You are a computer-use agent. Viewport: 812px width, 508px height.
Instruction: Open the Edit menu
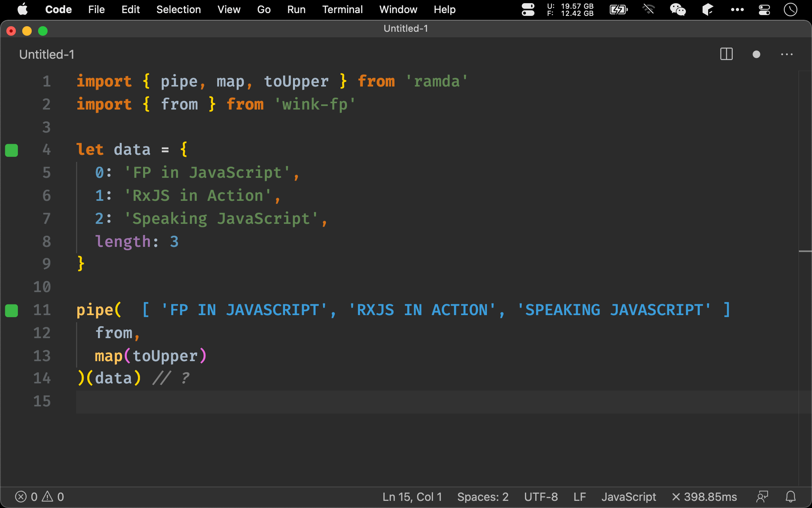coord(130,10)
